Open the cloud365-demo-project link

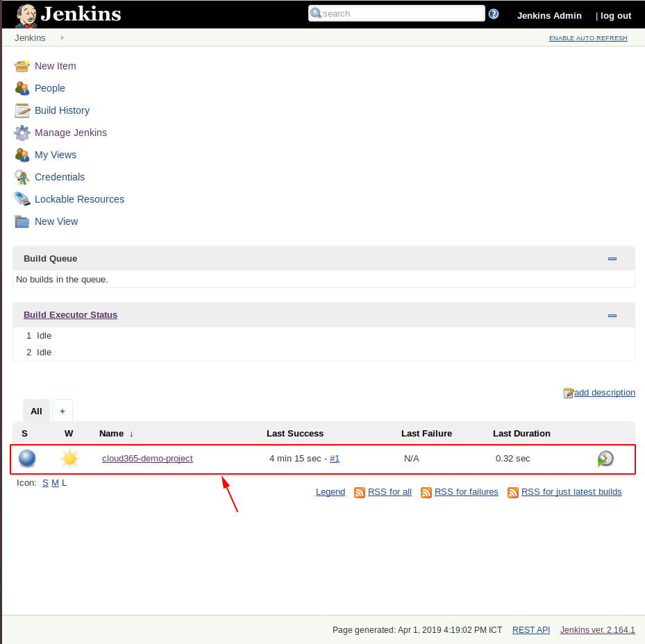click(147, 458)
